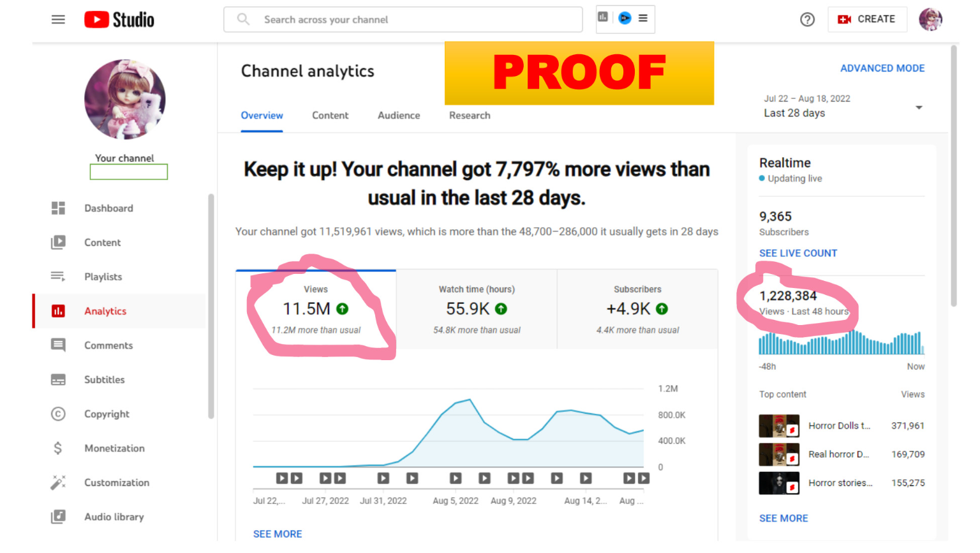Image resolution: width=980 pixels, height=553 pixels.
Task: Open Customization magic wand icon
Action: [58, 483]
